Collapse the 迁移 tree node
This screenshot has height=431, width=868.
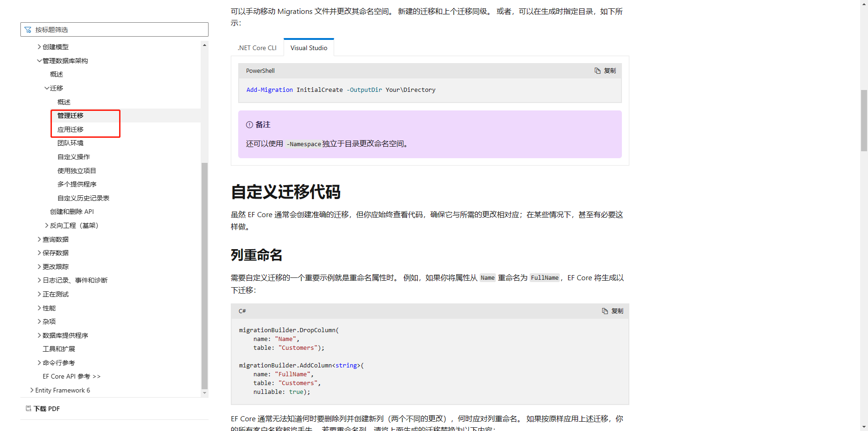[47, 88]
